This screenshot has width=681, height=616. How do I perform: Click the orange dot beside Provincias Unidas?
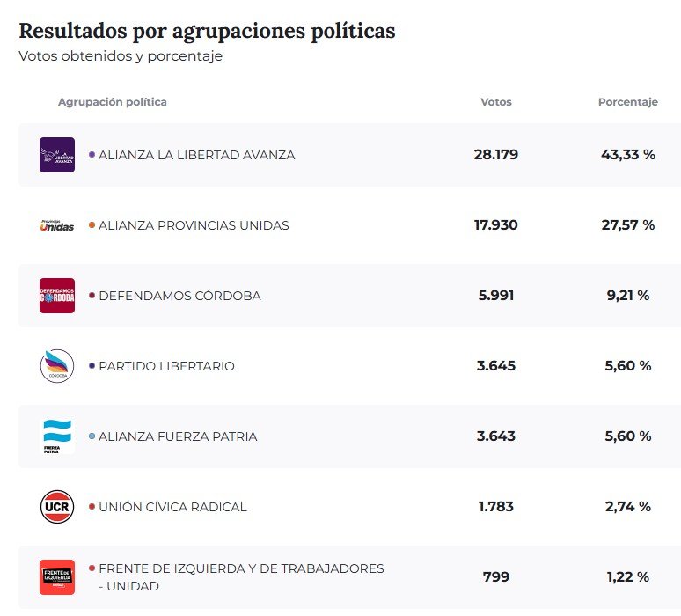(x=92, y=225)
